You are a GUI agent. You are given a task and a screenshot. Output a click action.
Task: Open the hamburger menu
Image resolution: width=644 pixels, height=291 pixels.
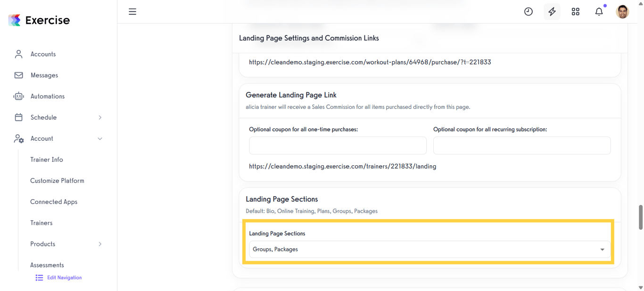coord(132,11)
